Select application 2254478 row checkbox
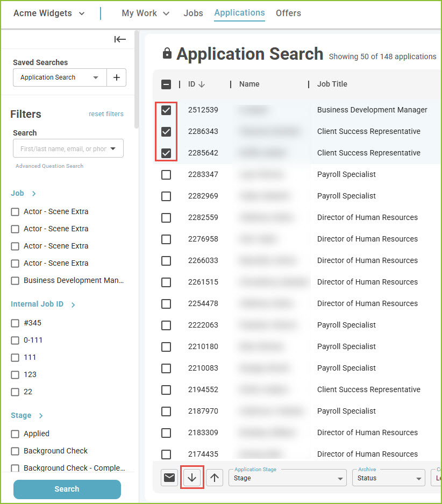The height and width of the screenshot is (504, 442). point(166,304)
